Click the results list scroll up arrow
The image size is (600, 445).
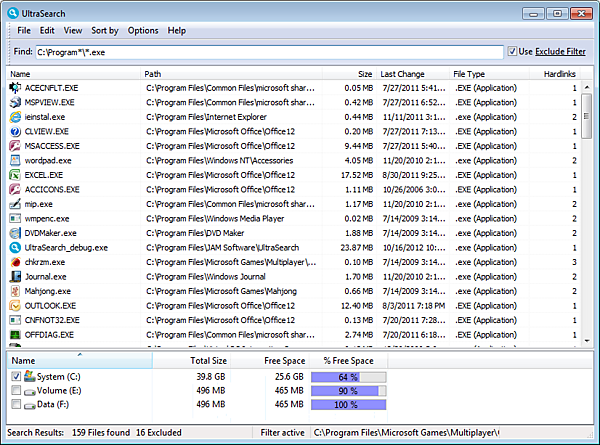click(x=587, y=87)
